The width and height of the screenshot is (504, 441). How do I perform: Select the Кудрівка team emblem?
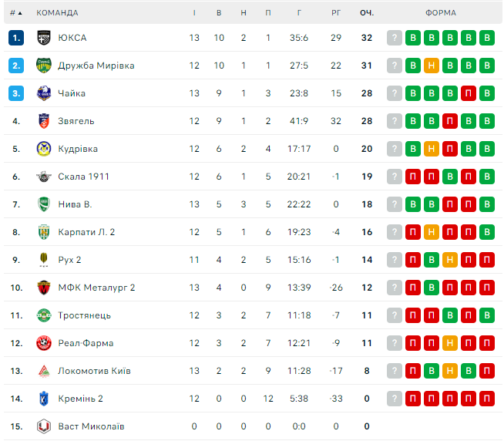click(43, 149)
